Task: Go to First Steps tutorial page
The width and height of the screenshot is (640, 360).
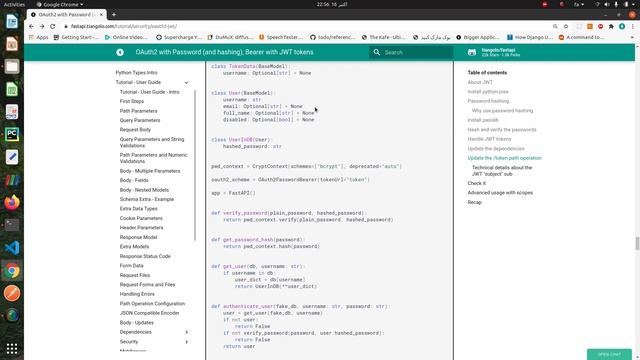Action: [132, 101]
